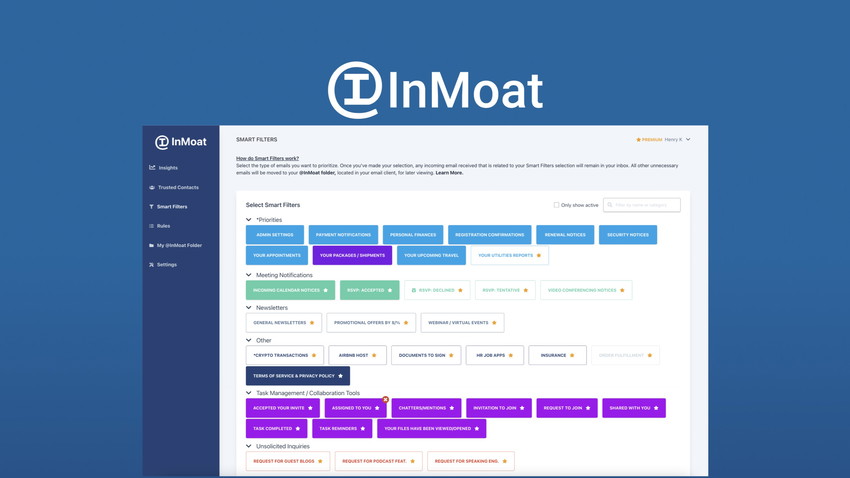Collapse the Meeting Notifications section

coord(249,275)
